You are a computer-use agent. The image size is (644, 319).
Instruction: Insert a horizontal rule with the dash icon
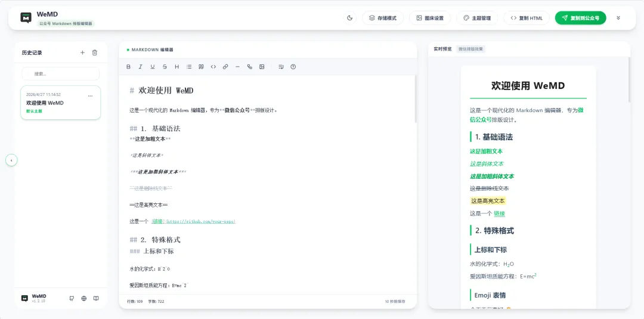point(237,67)
